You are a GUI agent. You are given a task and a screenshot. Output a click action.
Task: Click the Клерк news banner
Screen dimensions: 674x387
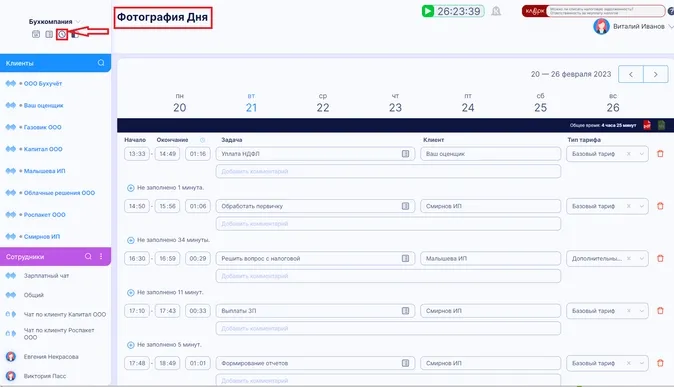[594, 11]
